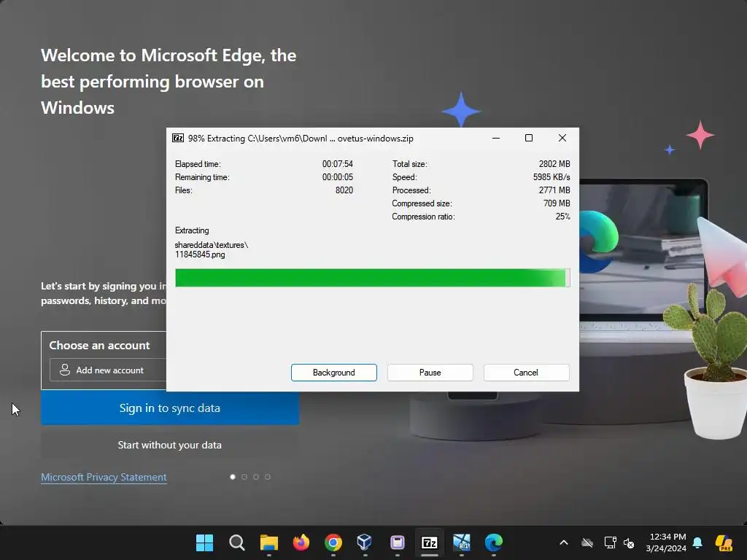Click the Remaining time value 00:00:05
This screenshot has height=560, width=747.
(x=337, y=177)
